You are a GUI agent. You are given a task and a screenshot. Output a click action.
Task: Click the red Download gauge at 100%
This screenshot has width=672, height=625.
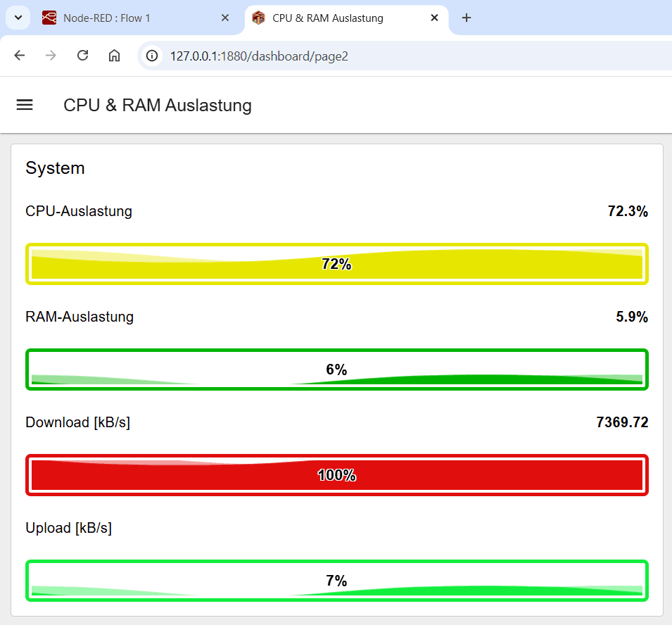coord(336,475)
